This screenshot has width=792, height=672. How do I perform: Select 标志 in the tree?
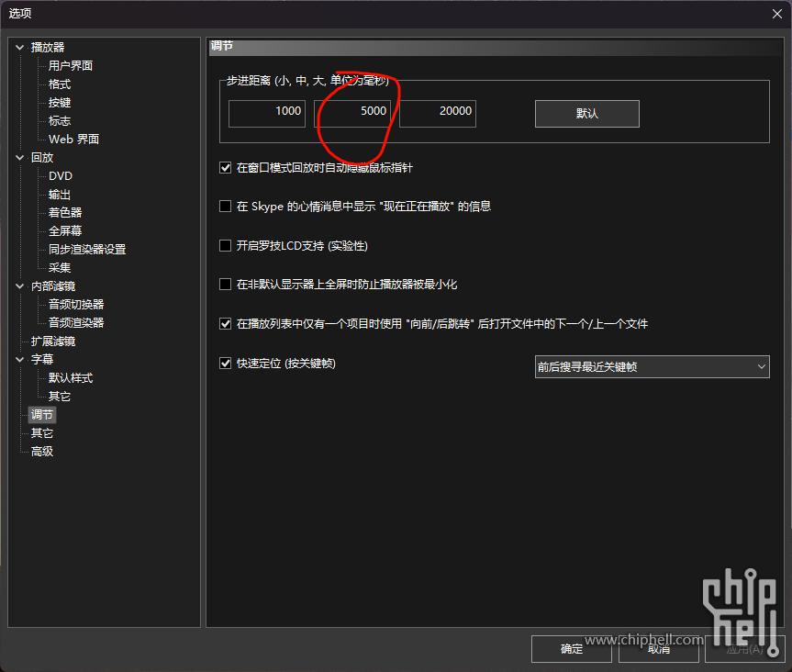[60, 121]
